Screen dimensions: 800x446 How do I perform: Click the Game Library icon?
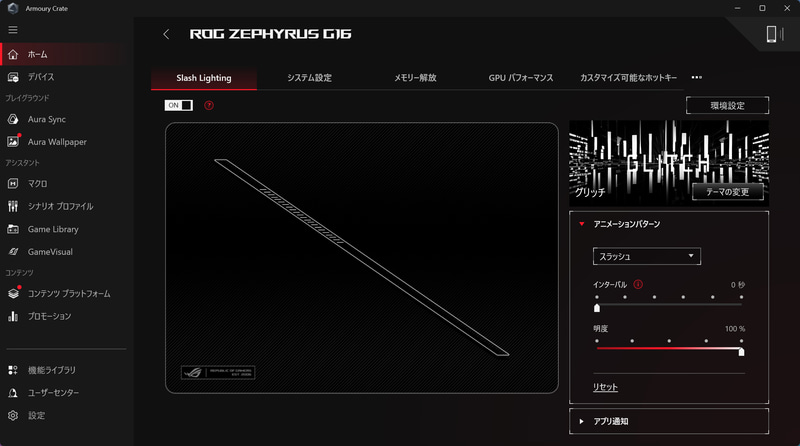13,229
